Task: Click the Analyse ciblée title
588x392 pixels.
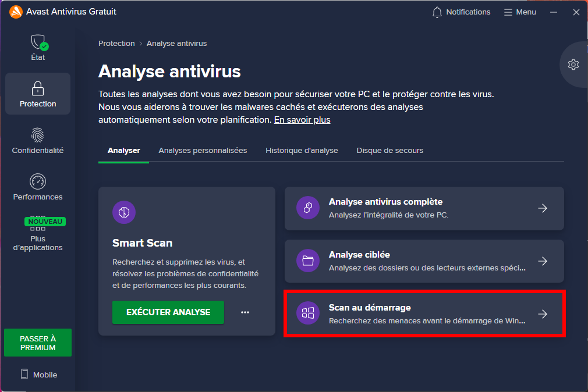Action: (x=359, y=255)
